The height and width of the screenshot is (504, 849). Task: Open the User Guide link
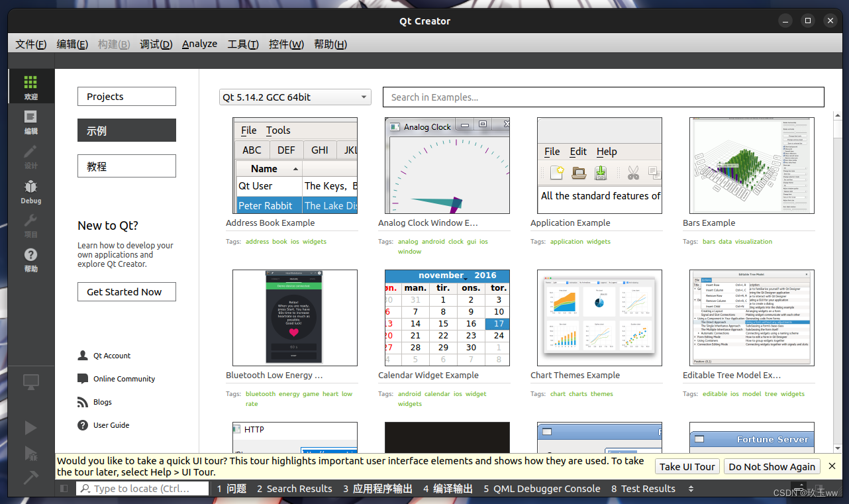pyautogui.click(x=111, y=425)
